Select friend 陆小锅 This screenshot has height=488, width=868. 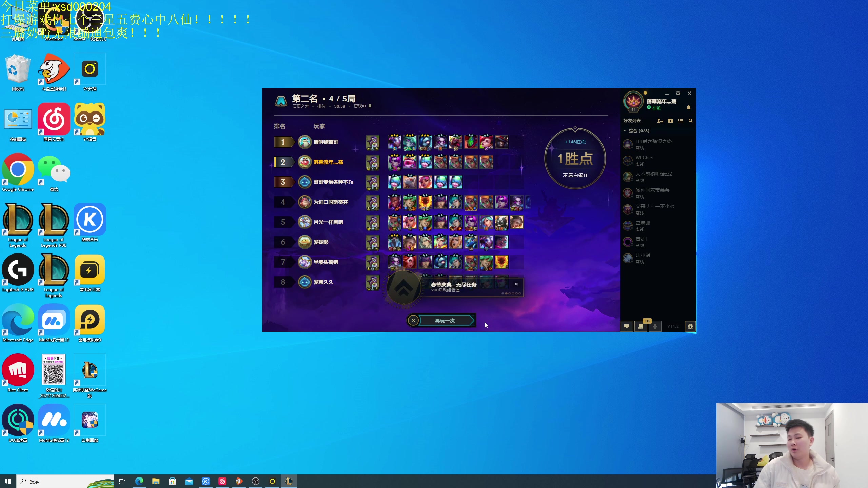[657, 258]
